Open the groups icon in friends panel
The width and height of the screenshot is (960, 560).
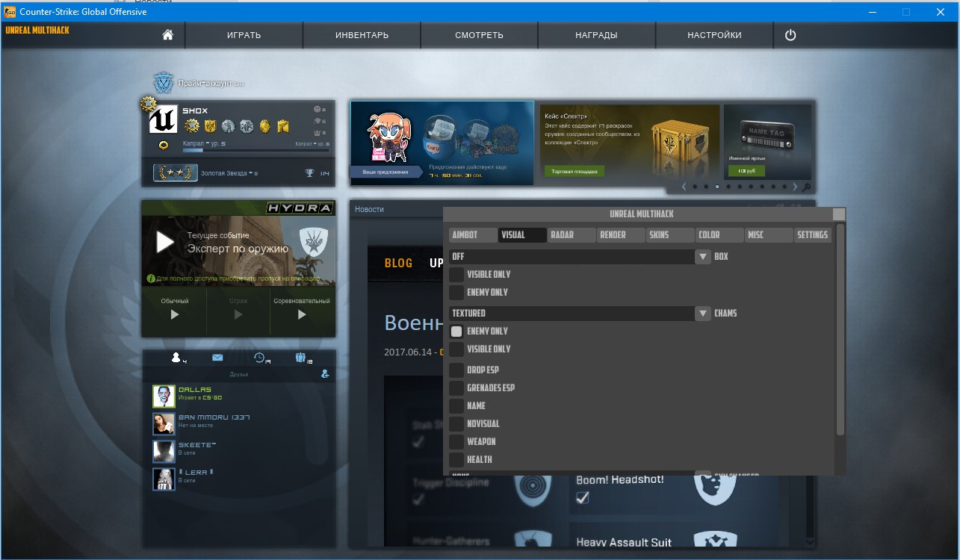tap(300, 358)
